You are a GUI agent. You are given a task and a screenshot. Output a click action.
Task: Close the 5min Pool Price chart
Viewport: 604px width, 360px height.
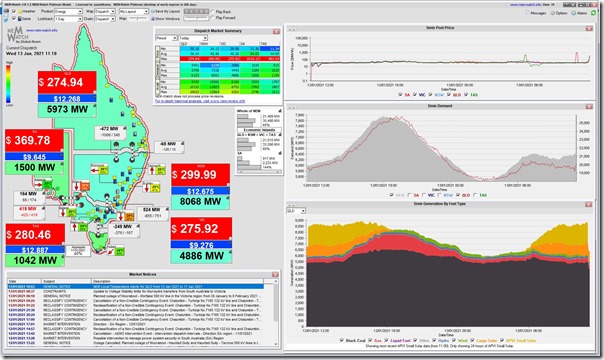tap(589, 28)
